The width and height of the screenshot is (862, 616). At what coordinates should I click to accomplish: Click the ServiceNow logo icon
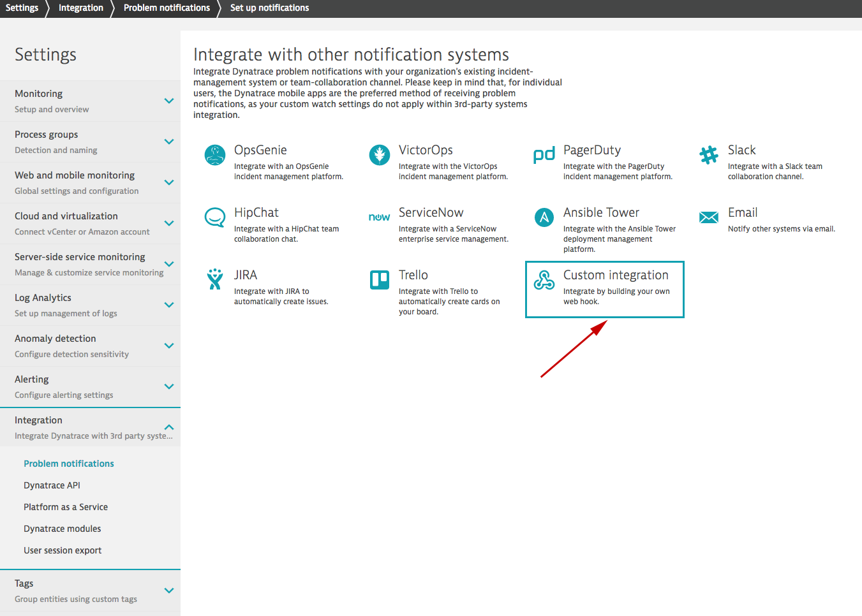click(x=380, y=217)
